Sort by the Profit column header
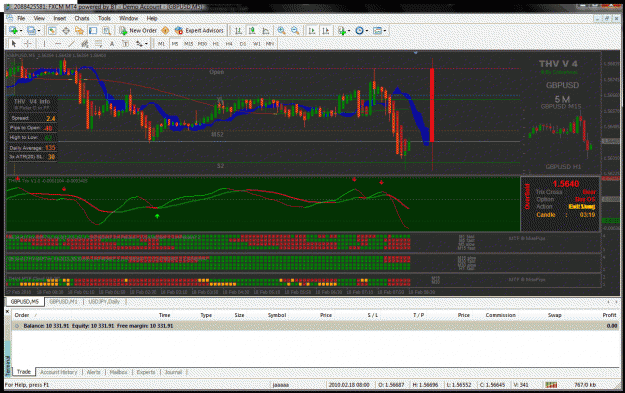 pyautogui.click(x=609, y=315)
